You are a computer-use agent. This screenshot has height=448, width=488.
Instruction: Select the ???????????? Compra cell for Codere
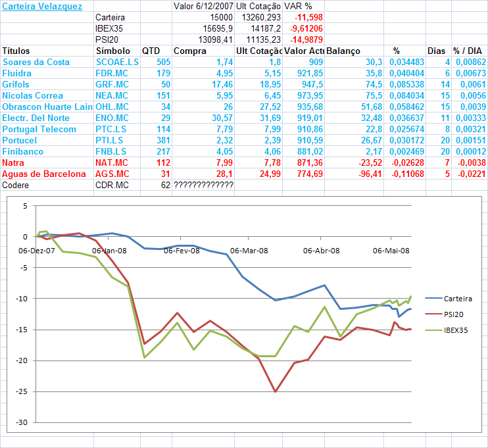[x=203, y=186]
